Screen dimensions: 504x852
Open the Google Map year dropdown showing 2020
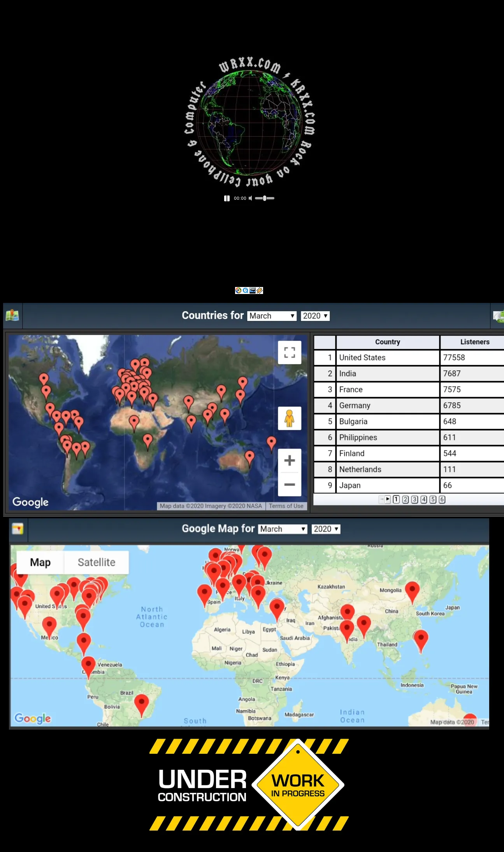326,529
